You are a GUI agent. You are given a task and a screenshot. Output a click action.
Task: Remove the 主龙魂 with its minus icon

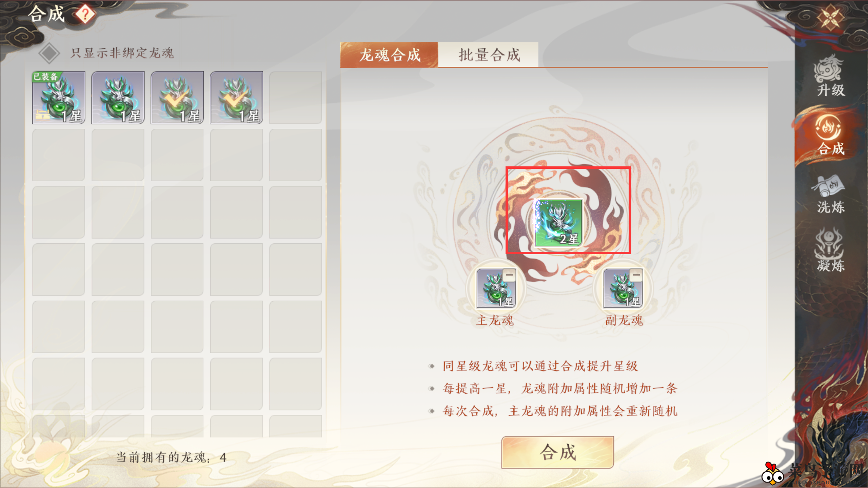(509, 275)
